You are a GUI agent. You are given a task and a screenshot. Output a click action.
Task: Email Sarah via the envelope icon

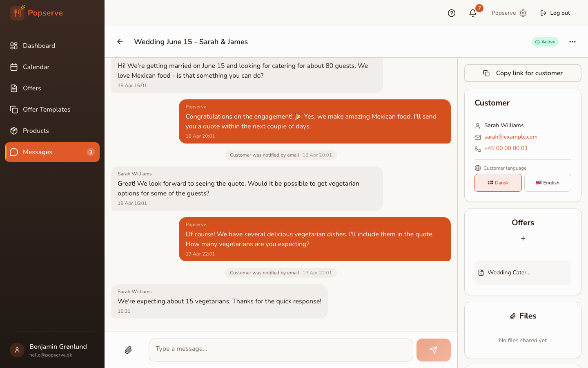(x=478, y=137)
